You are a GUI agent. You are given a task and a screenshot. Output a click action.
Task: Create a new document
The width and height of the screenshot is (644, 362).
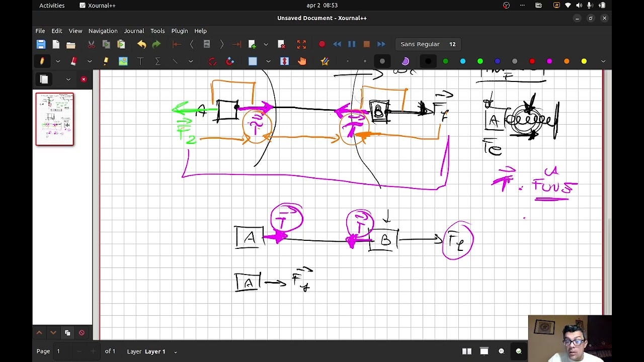pyautogui.click(x=56, y=44)
